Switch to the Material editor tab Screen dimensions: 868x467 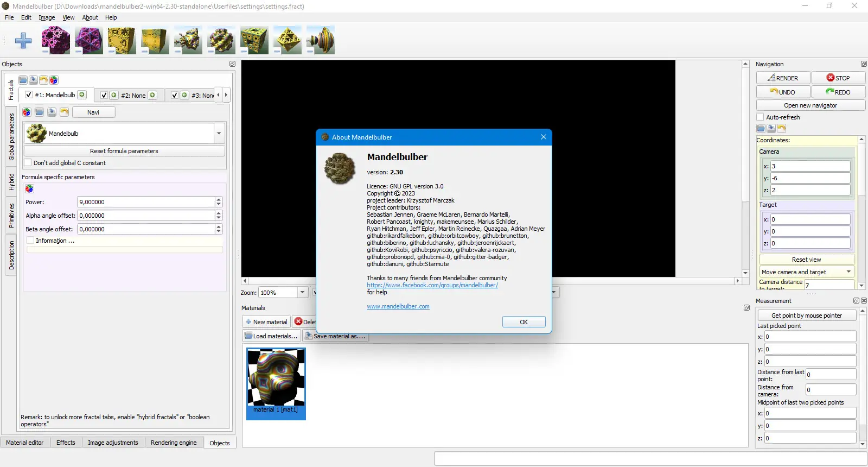point(24,443)
